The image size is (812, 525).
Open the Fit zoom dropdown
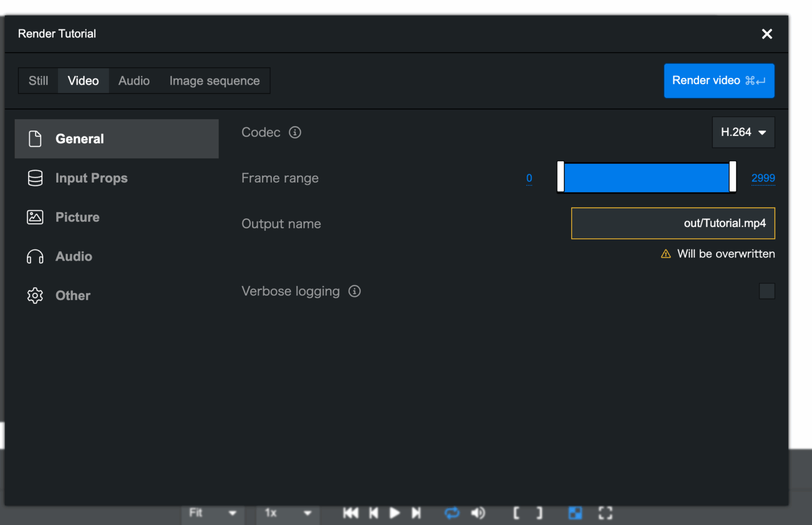click(x=213, y=513)
